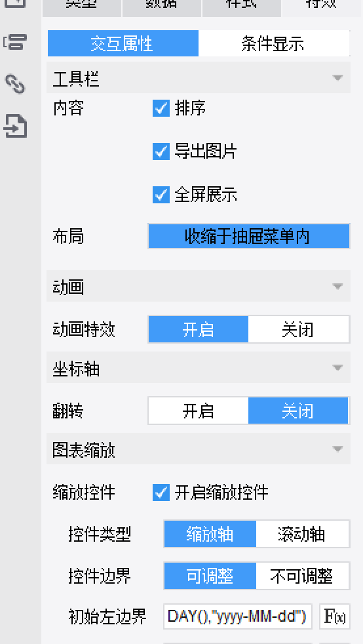Click the 初始左边界 formula input field
The image size is (363, 644).
(x=238, y=616)
